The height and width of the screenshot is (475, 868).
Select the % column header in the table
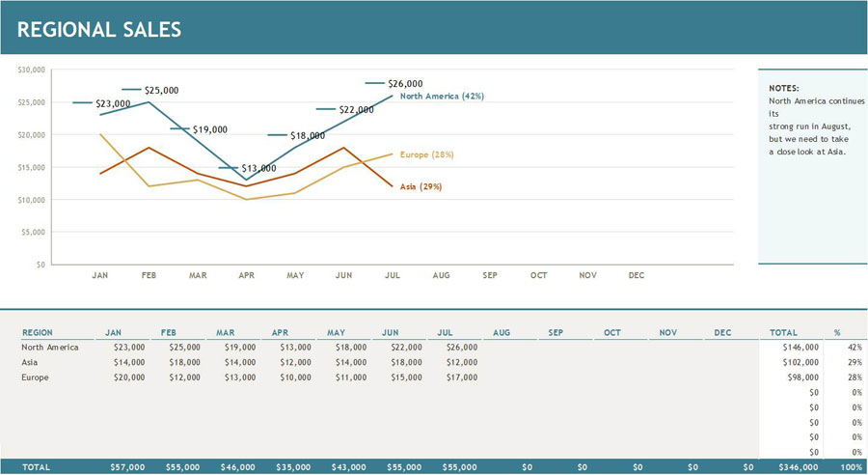[836, 332]
